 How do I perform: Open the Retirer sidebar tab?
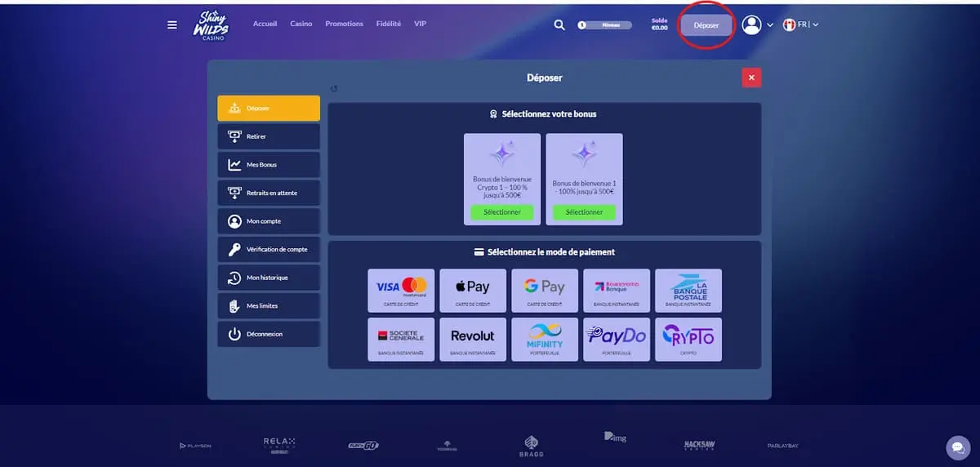(x=269, y=136)
